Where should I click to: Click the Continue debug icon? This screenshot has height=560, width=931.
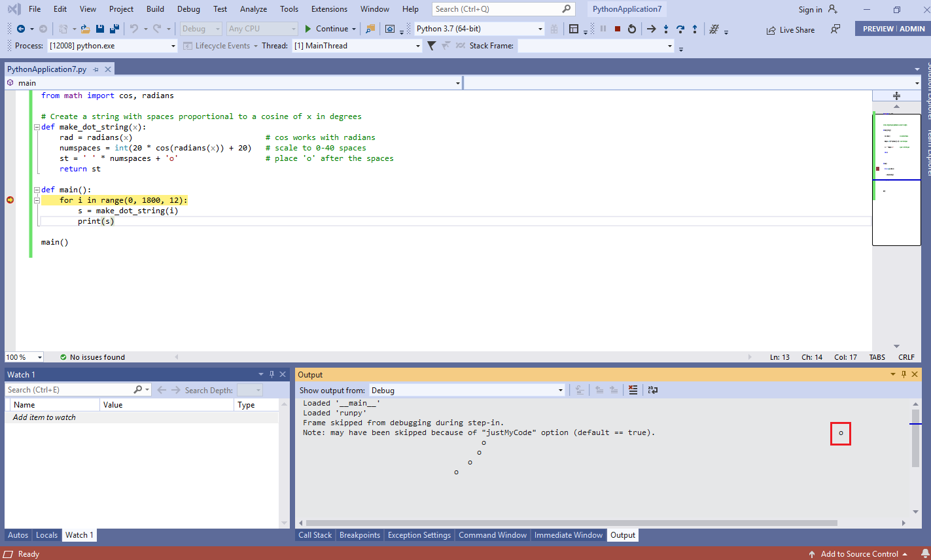coord(307,29)
